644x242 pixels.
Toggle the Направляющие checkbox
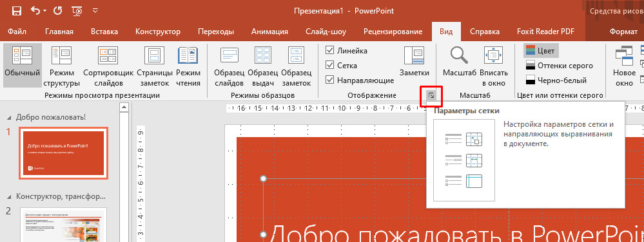[x=329, y=80]
